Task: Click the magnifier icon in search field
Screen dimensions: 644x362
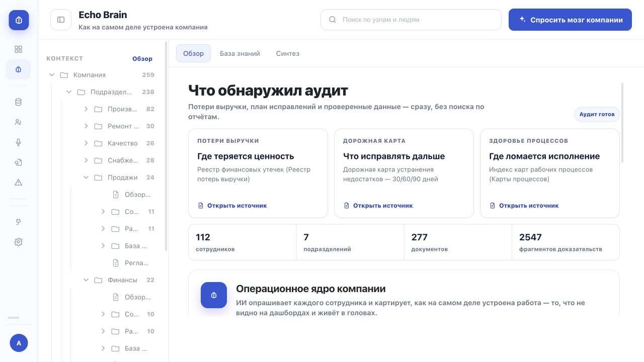Action: (333, 20)
